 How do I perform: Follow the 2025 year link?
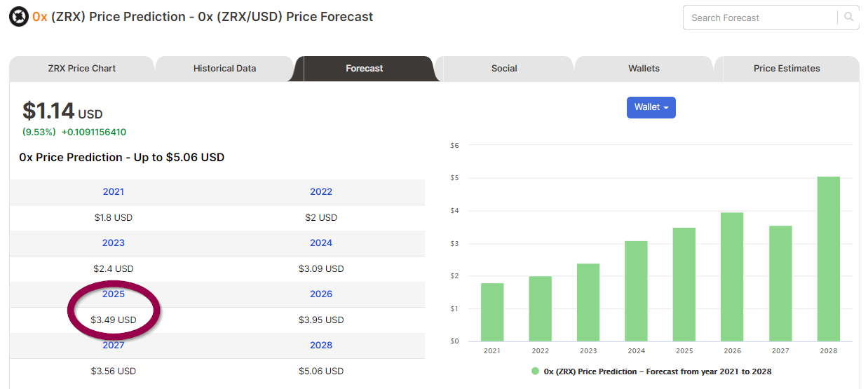(114, 294)
